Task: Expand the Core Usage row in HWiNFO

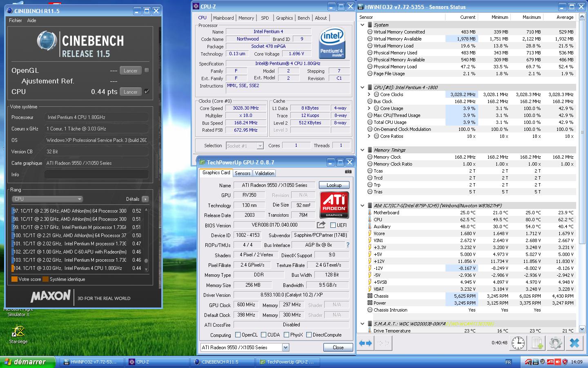Action: pyautogui.click(x=369, y=108)
